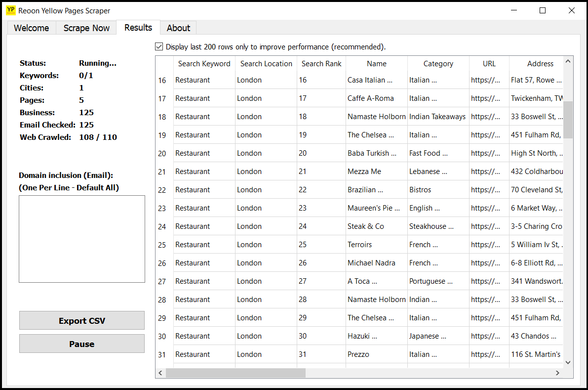
Task: Click the '6 Market Way,' address cell
Action: tap(536, 208)
